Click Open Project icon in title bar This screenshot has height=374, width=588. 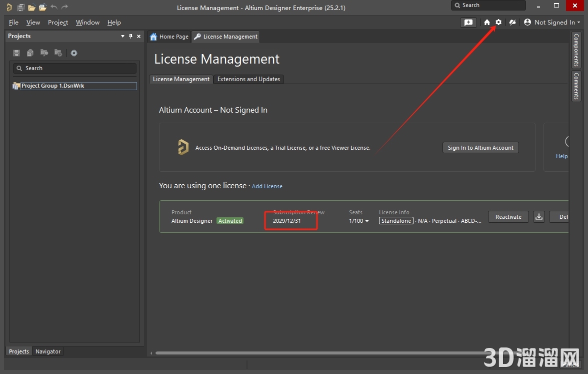43,7
